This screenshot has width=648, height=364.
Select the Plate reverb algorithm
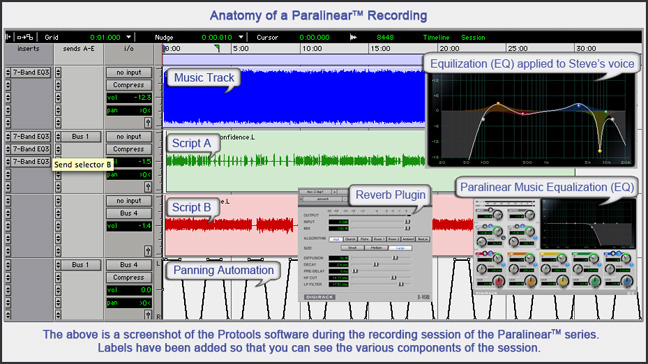click(x=364, y=239)
